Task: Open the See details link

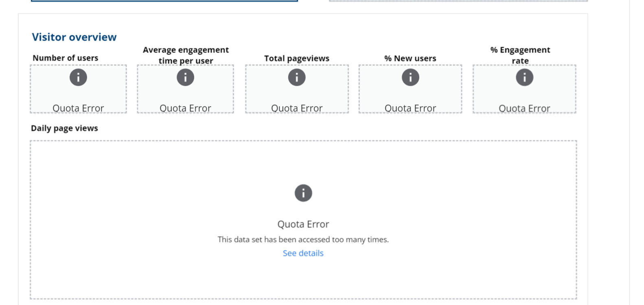Action: click(x=303, y=253)
